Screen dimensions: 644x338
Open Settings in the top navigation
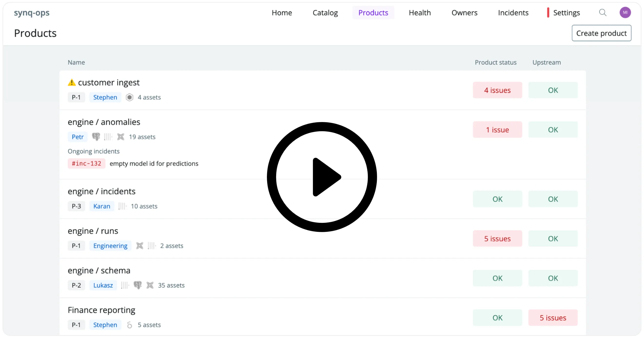click(566, 12)
